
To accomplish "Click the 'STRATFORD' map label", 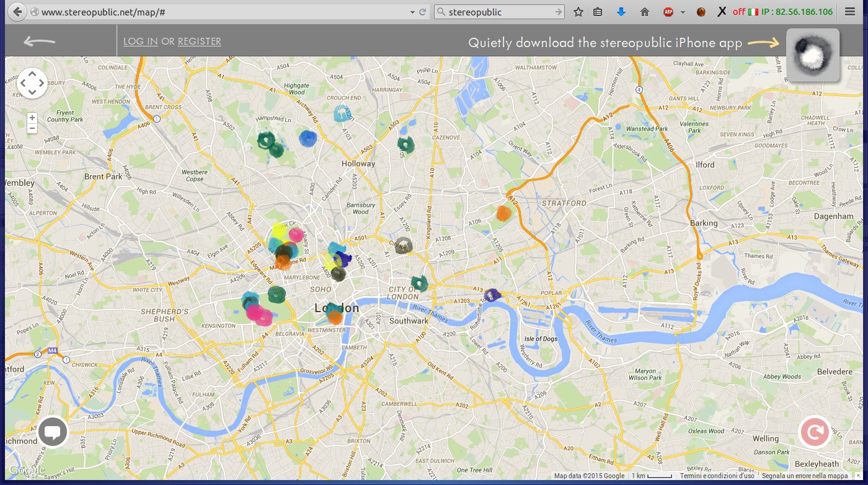I will [564, 203].
